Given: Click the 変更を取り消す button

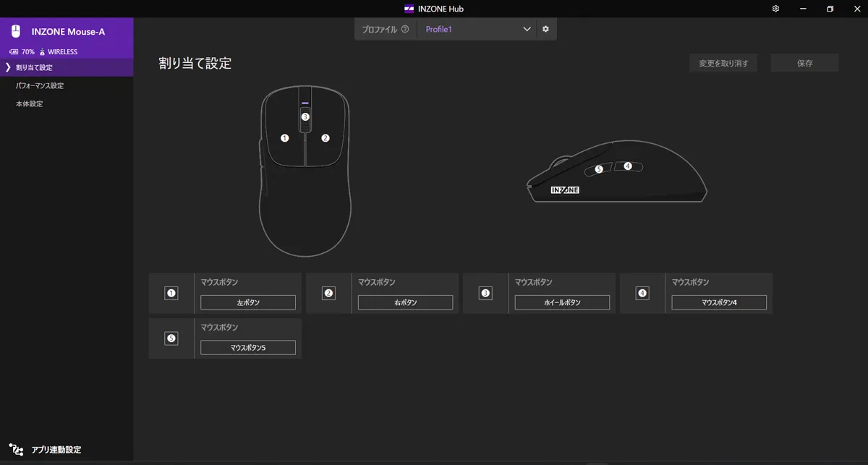Looking at the screenshot, I should 723,63.
